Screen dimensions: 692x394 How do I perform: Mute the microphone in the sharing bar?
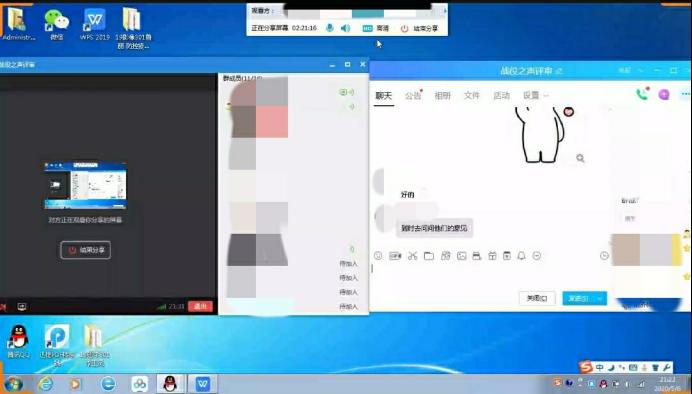pos(329,28)
